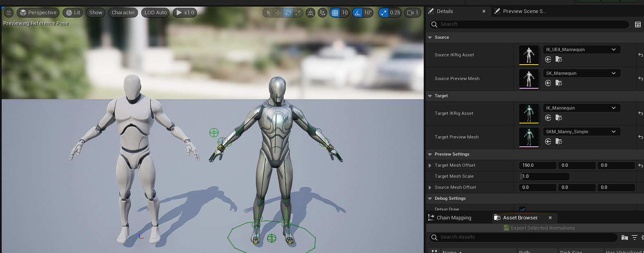The height and width of the screenshot is (253, 644).
Task: Toggle the world/local coordinate system icon
Action: pyautogui.click(x=311, y=13)
